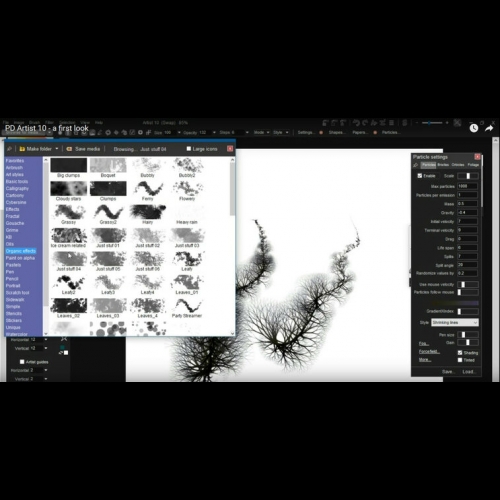Click Save media button
Viewport: 500px width, 500px height.
click(83, 149)
